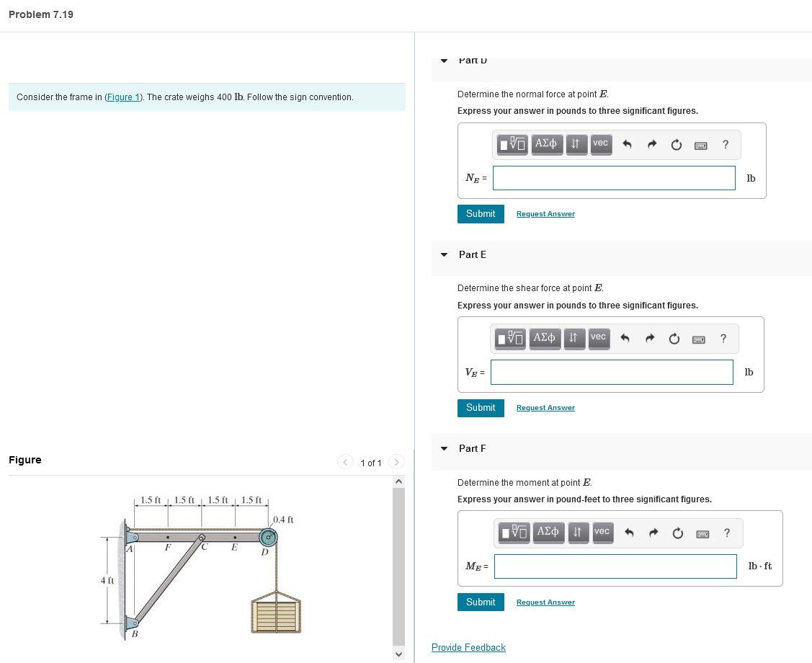812x663 pixels.
Task: Open the keyboard shortcuts icon in Part E
Action: point(698,339)
